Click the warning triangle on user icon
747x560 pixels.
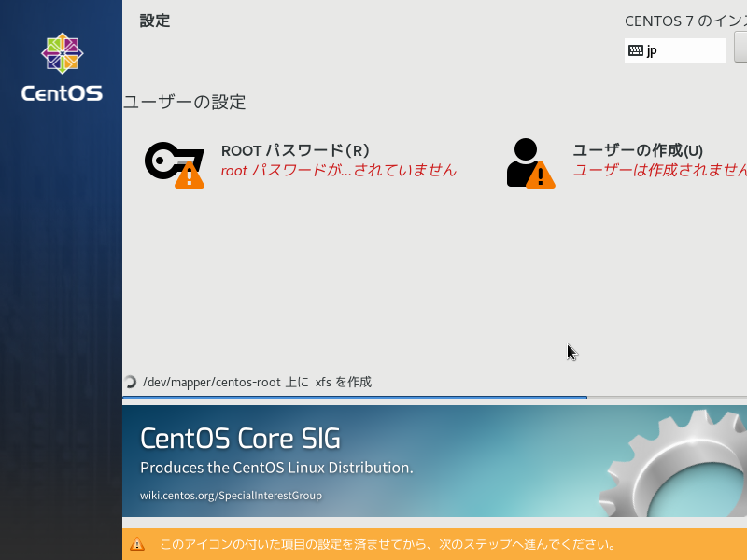pyautogui.click(x=540, y=175)
